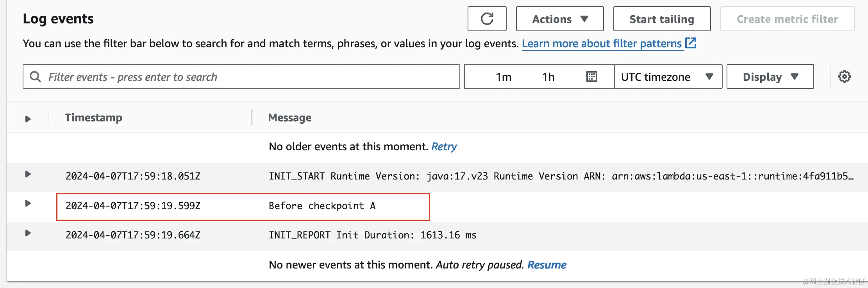Open the Actions dropdown menu

click(x=559, y=19)
